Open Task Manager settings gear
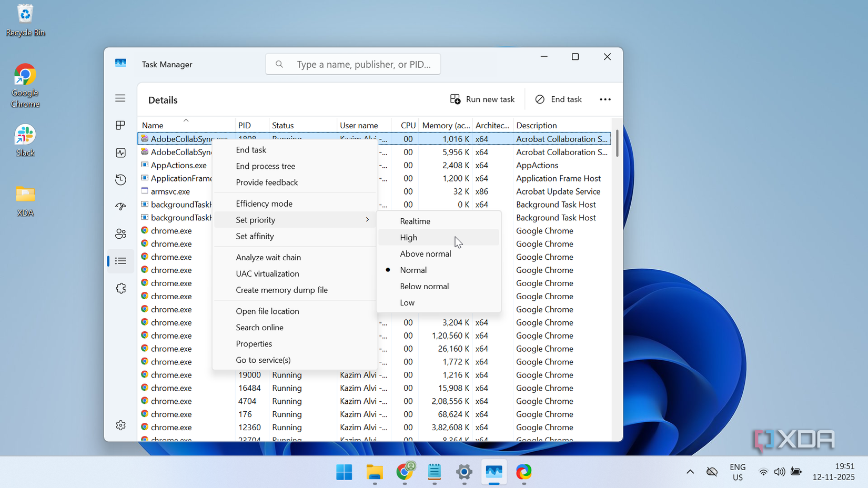The image size is (868, 488). point(120,425)
